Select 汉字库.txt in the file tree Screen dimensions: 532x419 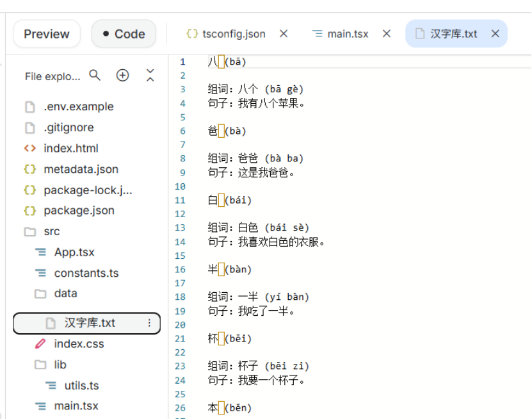point(86,323)
